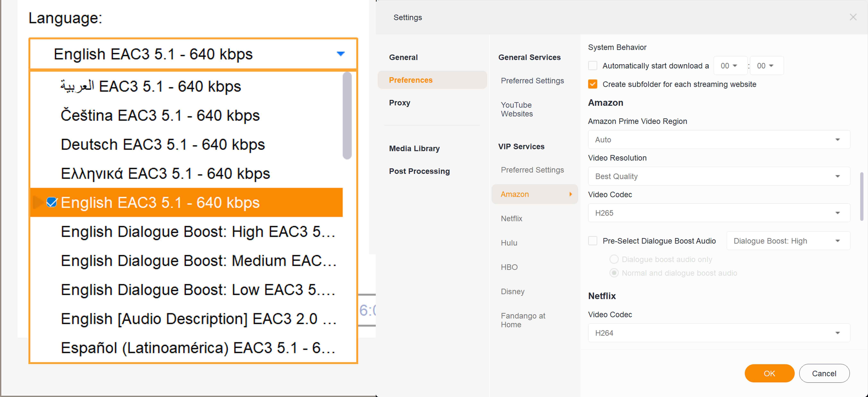Open Fandango at Home service settings
This screenshot has width=868, height=397.
coord(523,320)
